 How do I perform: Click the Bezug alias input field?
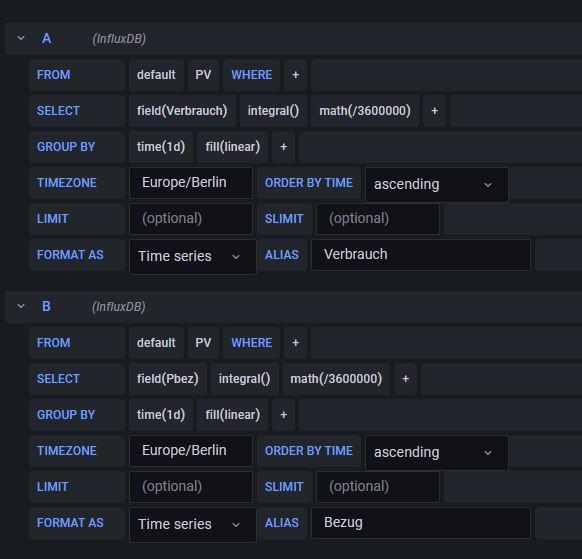421,523
